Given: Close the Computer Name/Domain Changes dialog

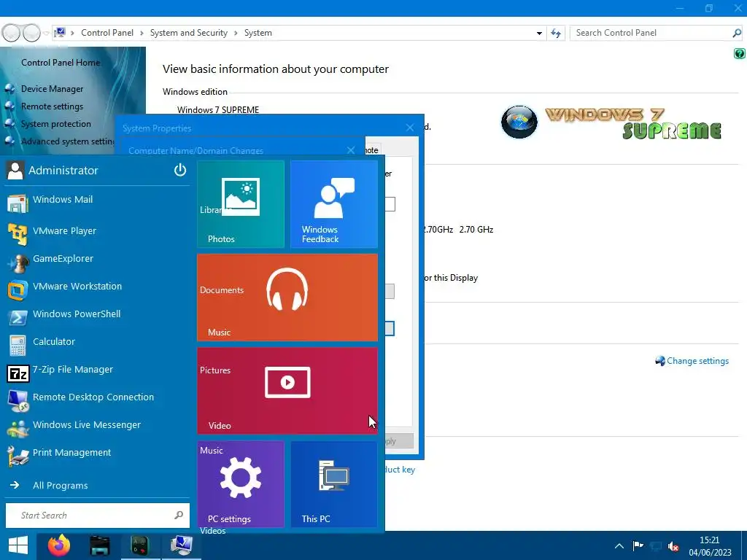Looking at the screenshot, I should click(x=351, y=150).
